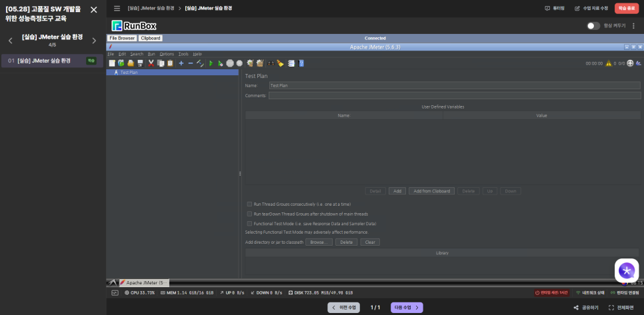This screenshot has width=644, height=315.
Task: Go to next section with right chevron
Action: (x=94, y=41)
